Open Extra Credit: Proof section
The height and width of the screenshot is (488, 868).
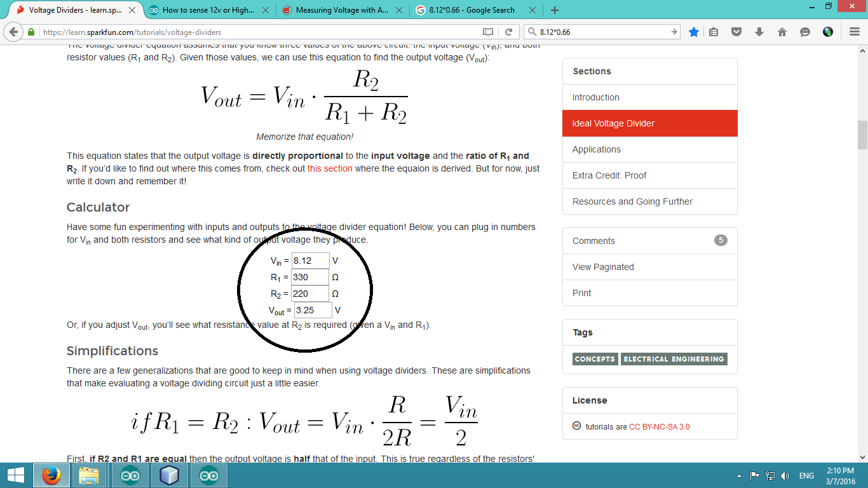pos(649,175)
